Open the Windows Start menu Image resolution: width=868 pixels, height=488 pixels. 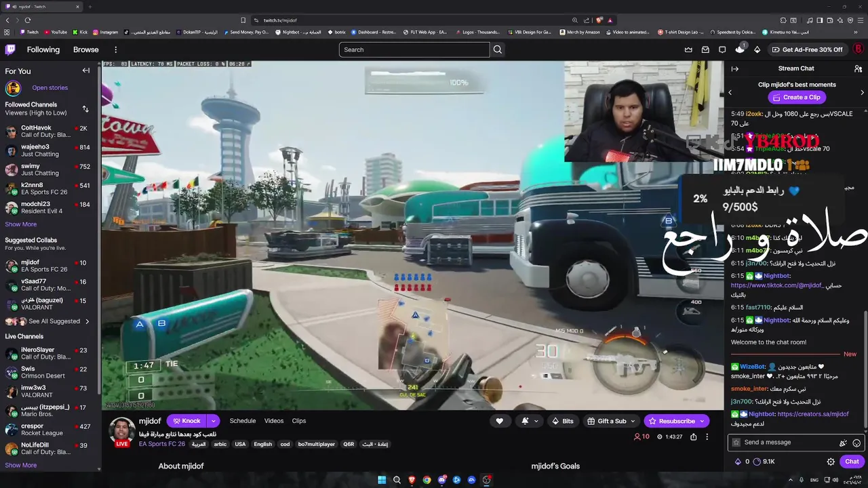[x=382, y=480]
